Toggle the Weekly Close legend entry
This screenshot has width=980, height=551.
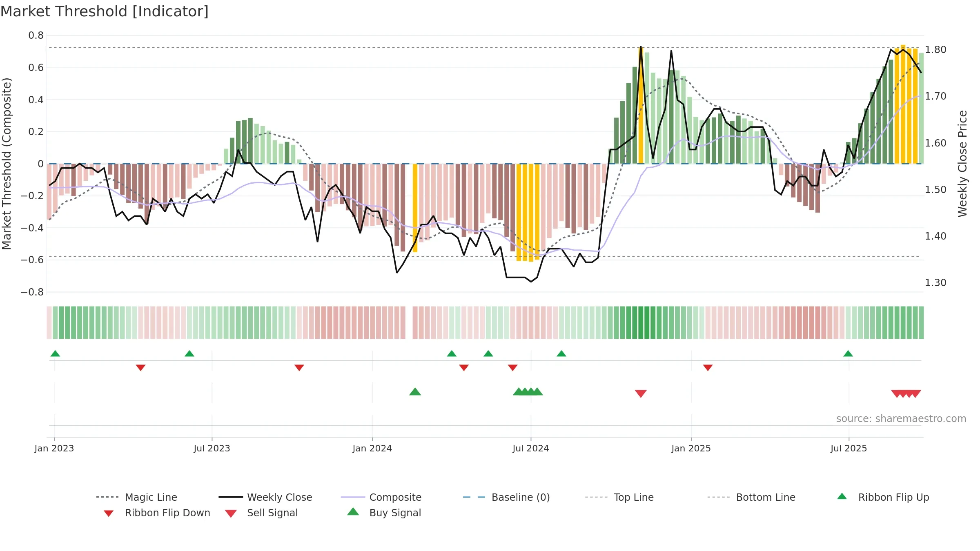[x=265, y=497]
